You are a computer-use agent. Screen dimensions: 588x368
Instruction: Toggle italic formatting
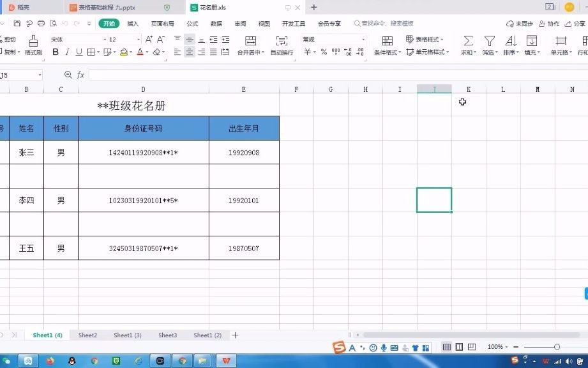click(x=67, y=52)
